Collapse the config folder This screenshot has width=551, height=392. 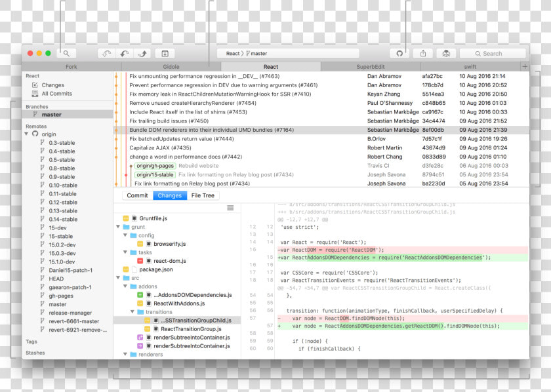point(125,235)
